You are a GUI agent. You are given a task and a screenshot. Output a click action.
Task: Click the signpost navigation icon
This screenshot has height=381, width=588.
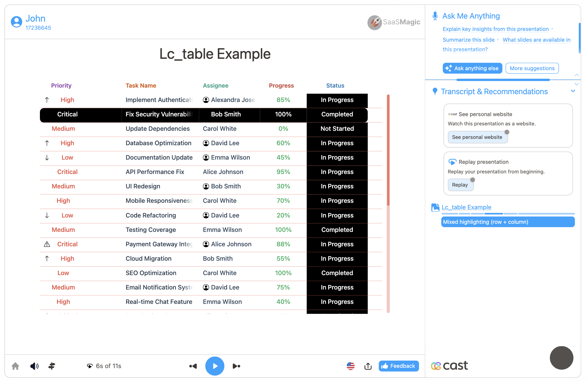tap(52, 366)
